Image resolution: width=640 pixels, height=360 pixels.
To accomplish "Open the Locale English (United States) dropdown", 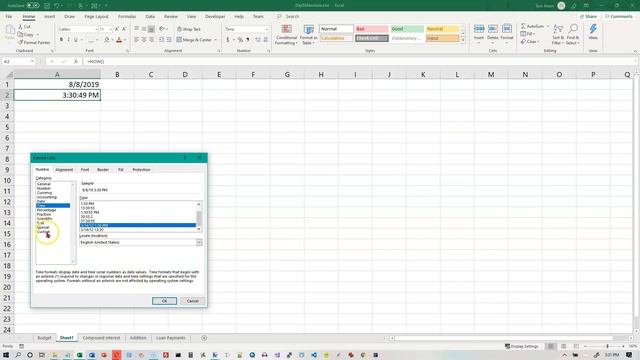I will click(199, 242).
